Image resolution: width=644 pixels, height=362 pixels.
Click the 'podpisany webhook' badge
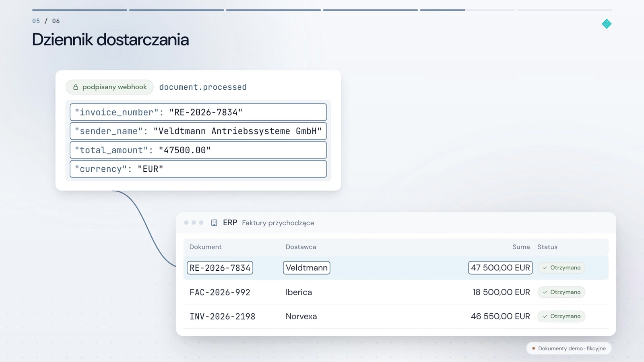[109, 87]
